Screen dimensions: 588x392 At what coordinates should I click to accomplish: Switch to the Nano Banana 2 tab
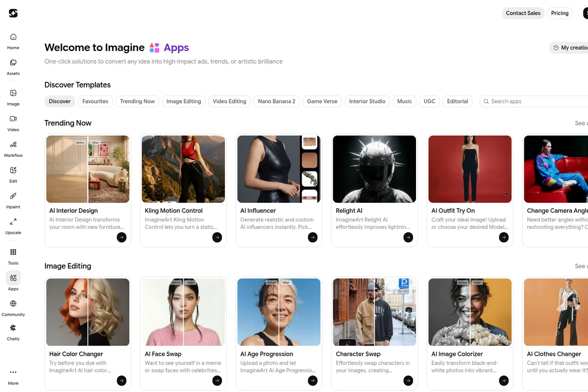click(276, 101)
